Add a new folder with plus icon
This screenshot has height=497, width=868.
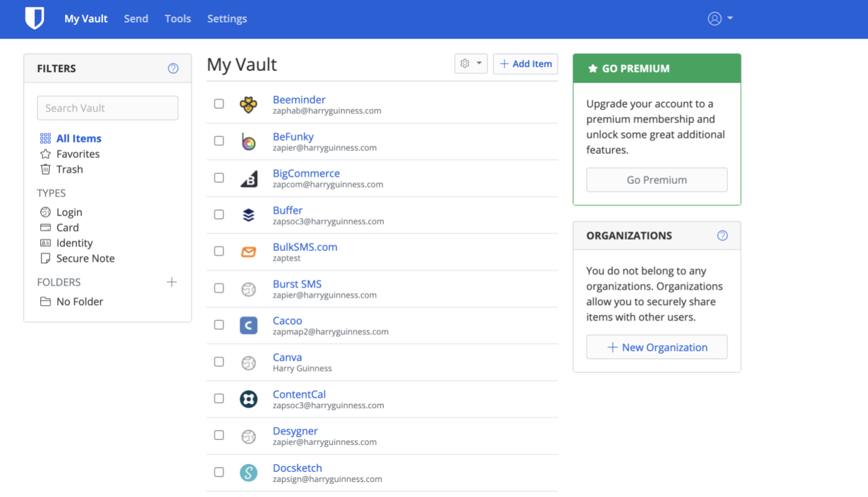(x=171, y=282)
